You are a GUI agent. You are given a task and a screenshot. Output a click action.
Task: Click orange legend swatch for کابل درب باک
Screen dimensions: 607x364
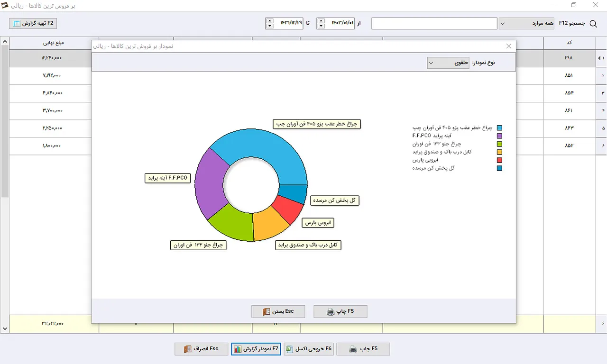(x=499, y=152)
